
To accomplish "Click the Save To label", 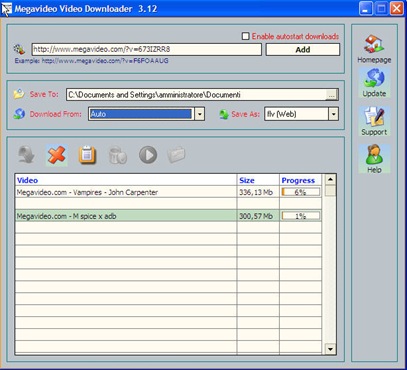I will point(44,94).
